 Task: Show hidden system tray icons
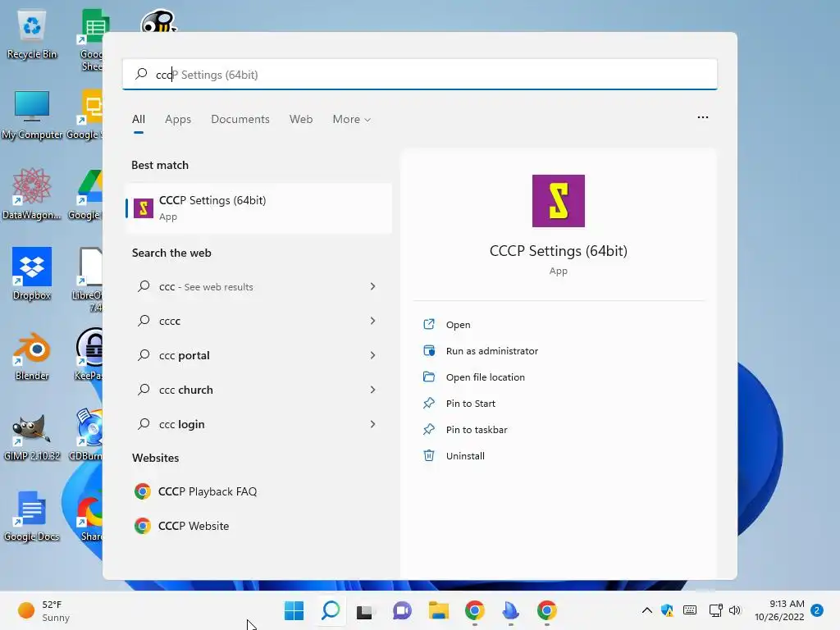pyautogui.click(x=647, y=610)
